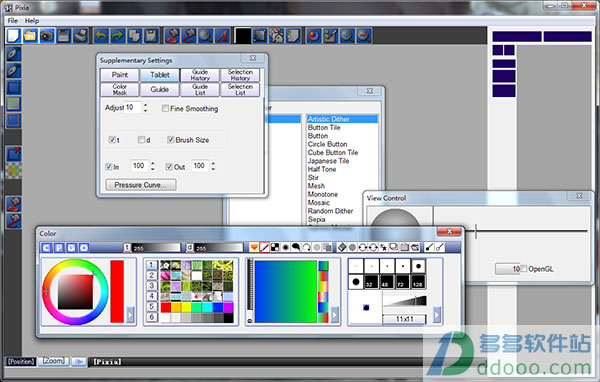
Task: Click the Redo arrow icon
Action: (x=118, y=36)
